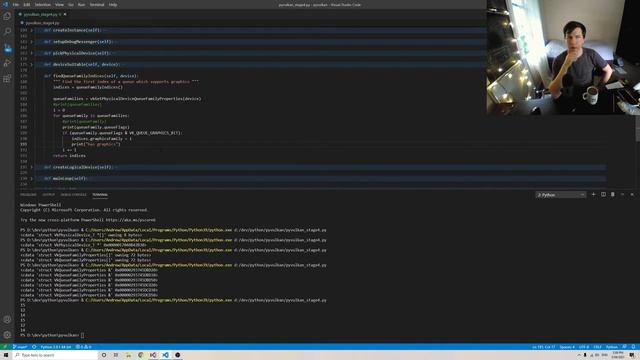This screenshot has width=640, height=360.
Task: Open the Source Control view
Action: point(7,48)
